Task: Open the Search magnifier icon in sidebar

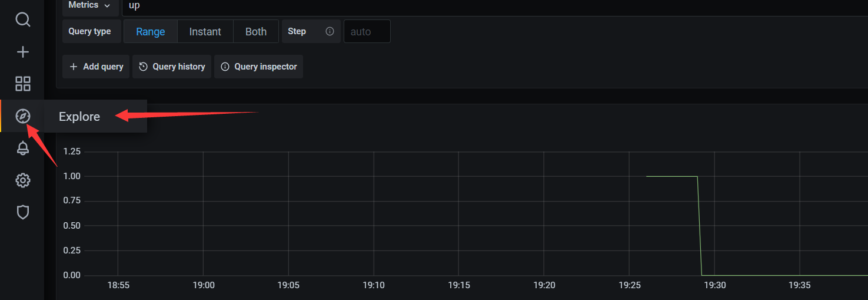Action: (22, 20)
